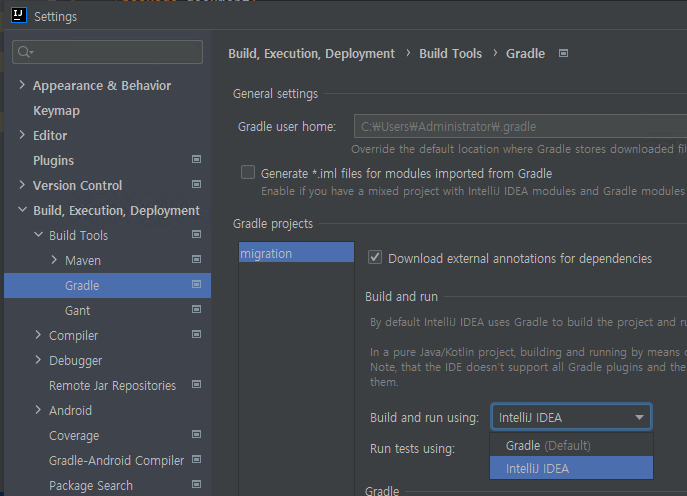The height and width of the screenshot is (496, 687).
Task: Expand the Debugger node
Action: click(38, 360)
